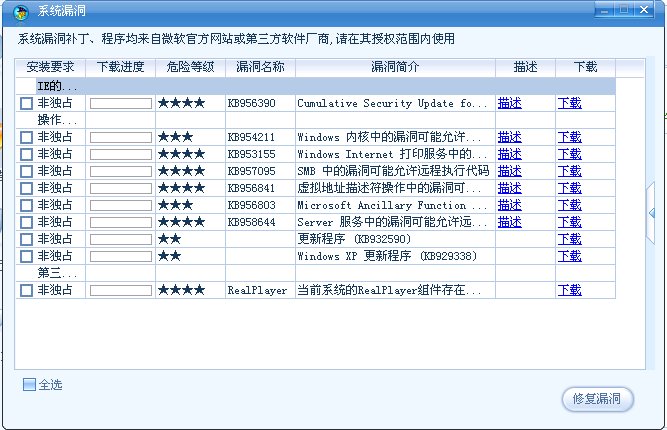Click '更新程序 (KB932590)' description text
The image size is (667, 430).
(354, 239)
